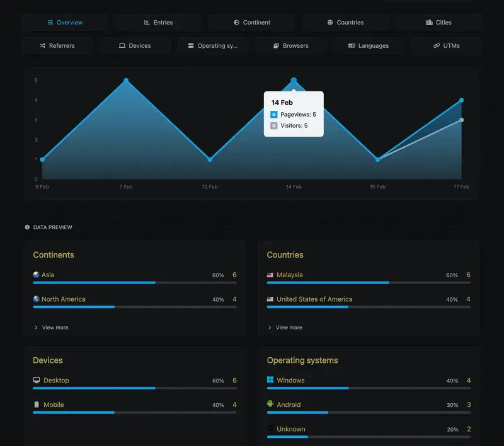Click the 20% Unknown percentage value

point(452,430)
